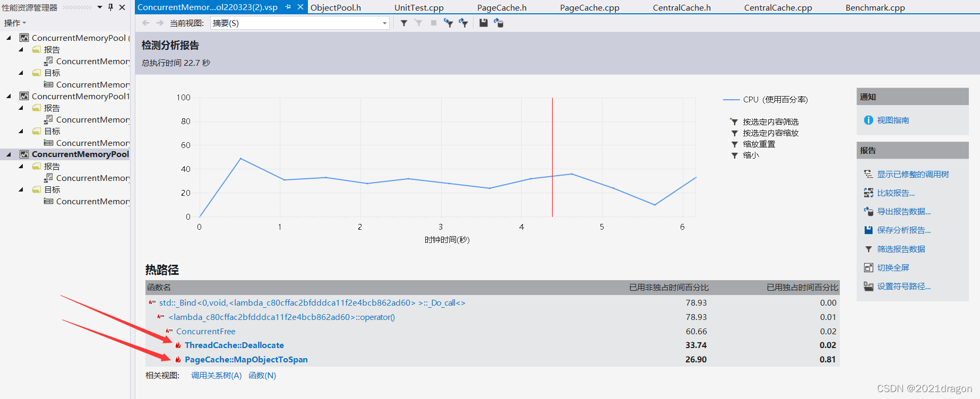
Task: Collapse the bold ConcurrentMemoryPool tree node
Action: coord(8,154)
